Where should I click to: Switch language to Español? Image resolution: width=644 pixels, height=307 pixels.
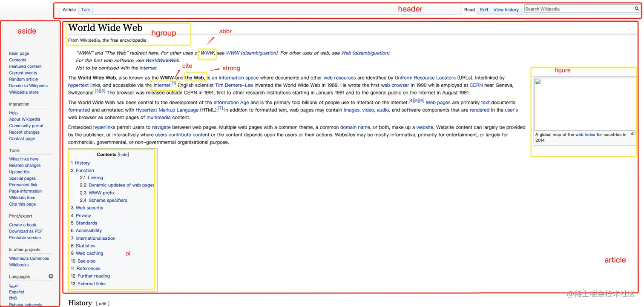click(17, 292)
